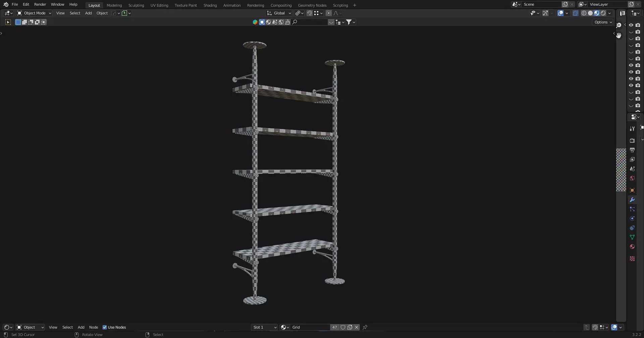Open the viewport Add menu
This screenshot has height=338, width=644.
point(88,13)
